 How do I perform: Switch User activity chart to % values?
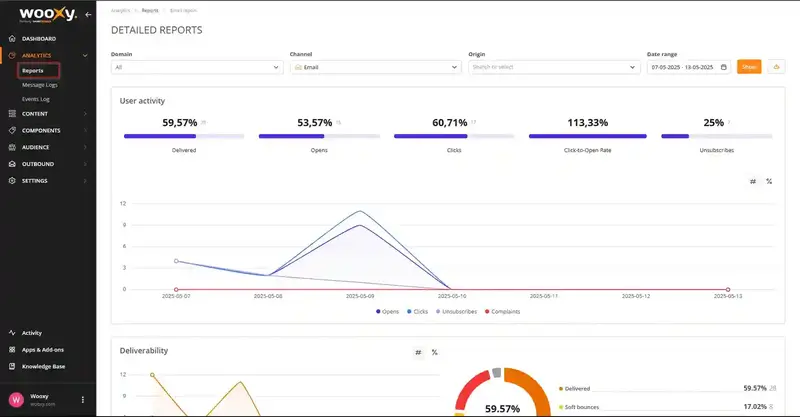pyautogui.click(x=768, y=181)
